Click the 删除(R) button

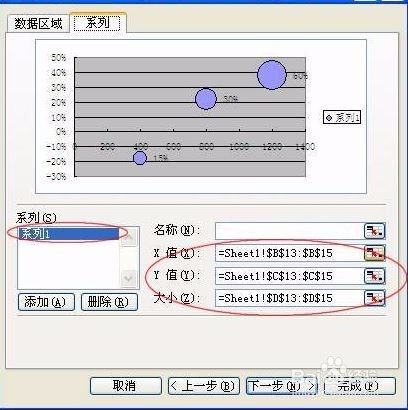[x=109, y=302]
